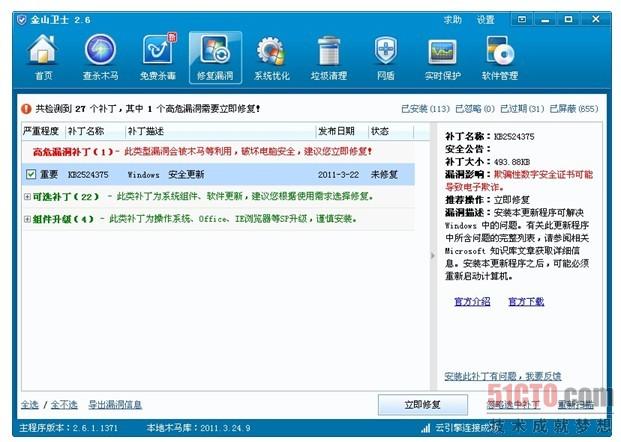Click the orange warning icon beside patch summary
The width and height of the screenshot is (621, 442).
click(x=26, y=109)
